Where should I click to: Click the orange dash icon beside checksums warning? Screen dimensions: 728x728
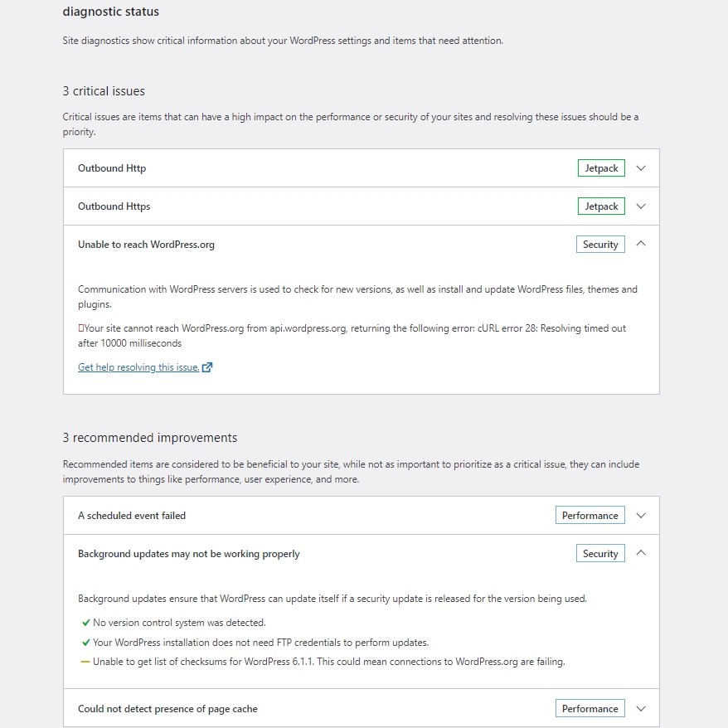tap(85, 662)
